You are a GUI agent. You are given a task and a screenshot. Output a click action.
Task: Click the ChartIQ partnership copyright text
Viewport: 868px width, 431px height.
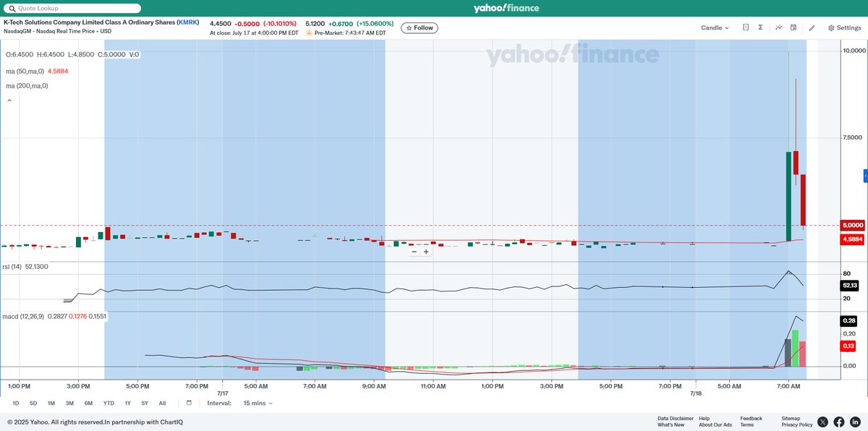95,422
